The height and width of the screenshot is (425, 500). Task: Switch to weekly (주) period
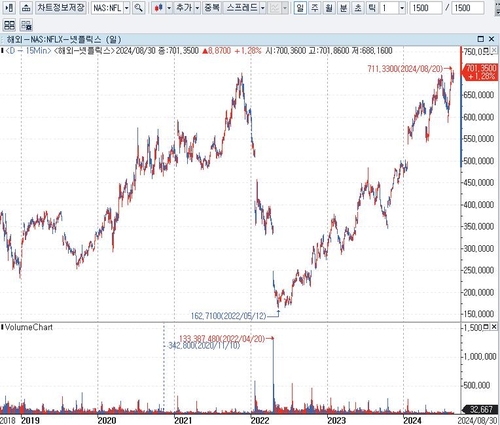(315, 8)
